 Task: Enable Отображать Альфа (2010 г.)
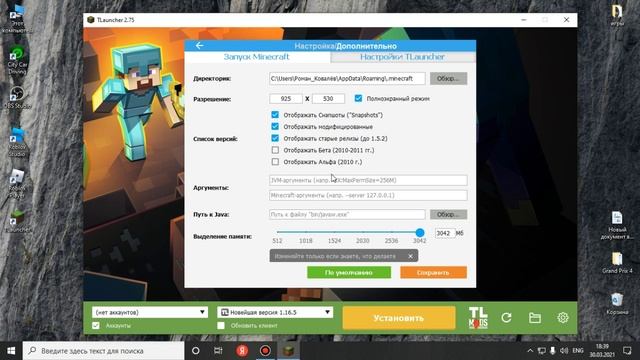click(x=275, y=162)
